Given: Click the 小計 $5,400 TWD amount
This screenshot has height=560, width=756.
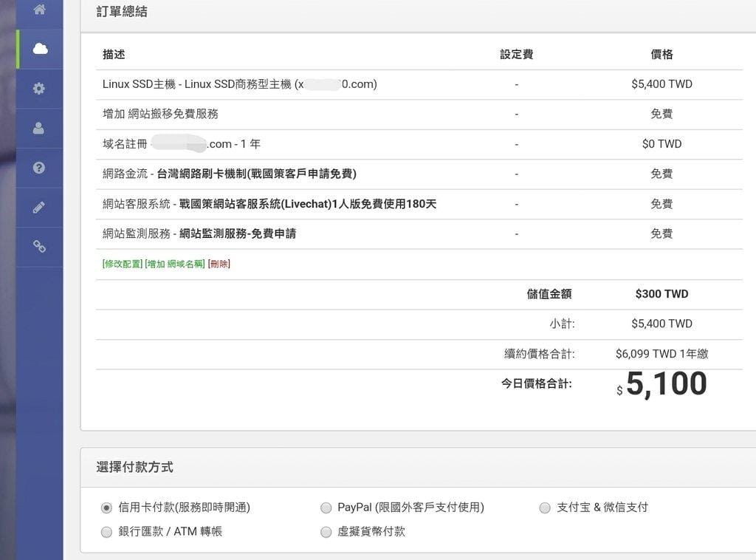Looking at the screenshot, I should click(661, 324).
